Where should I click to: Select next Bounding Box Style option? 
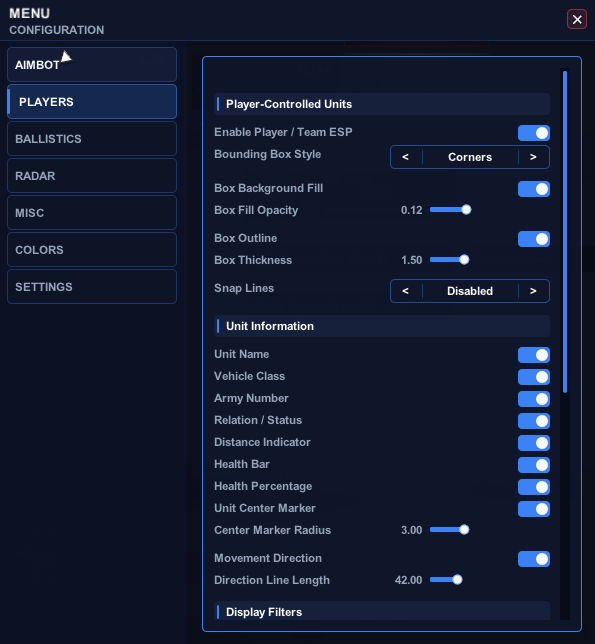point(533,157)
